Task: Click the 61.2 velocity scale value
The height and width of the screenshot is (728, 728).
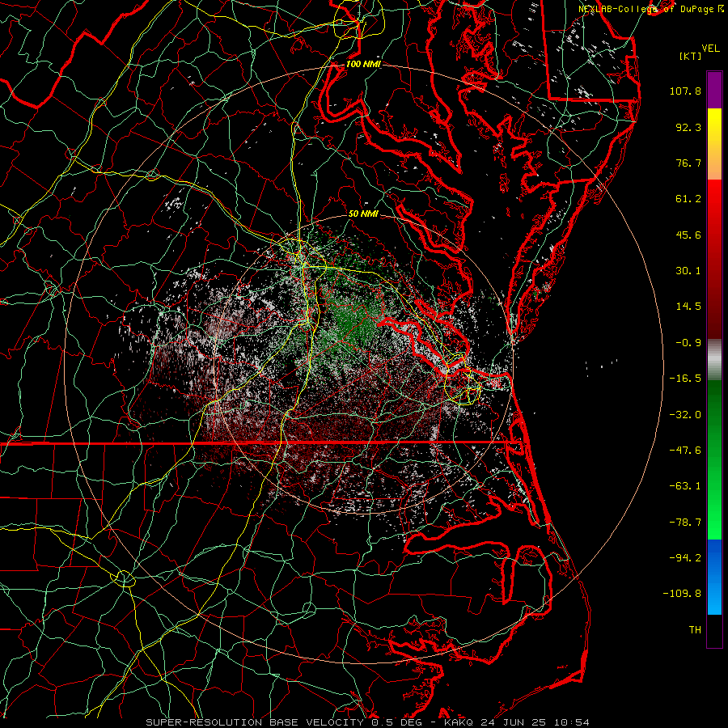Action: [688, 199]
